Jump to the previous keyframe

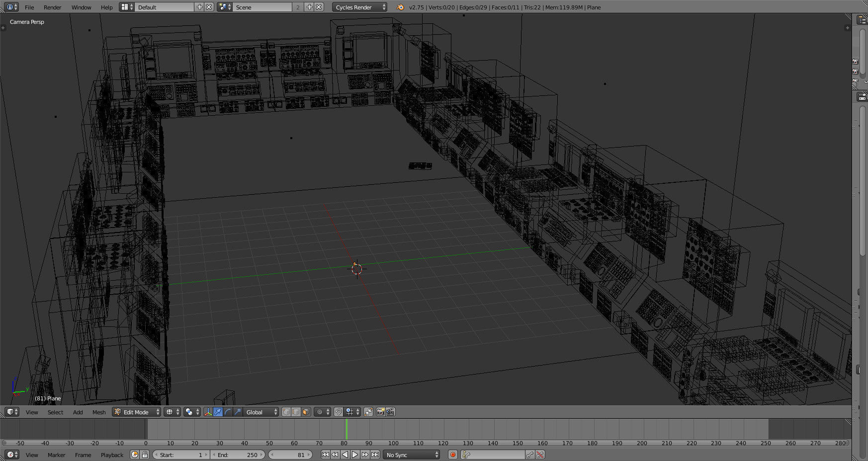click(x=335, y=455)
